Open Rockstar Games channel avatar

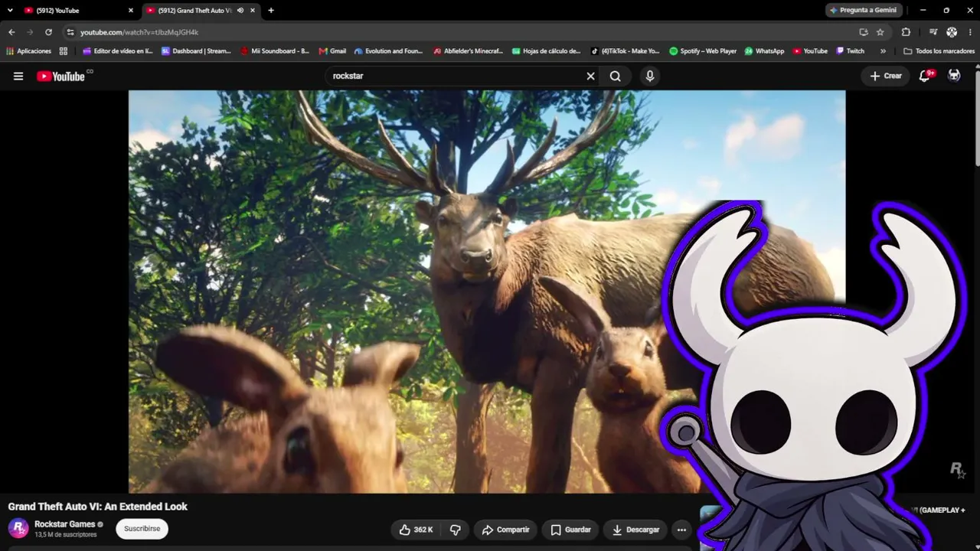[18, 528]
